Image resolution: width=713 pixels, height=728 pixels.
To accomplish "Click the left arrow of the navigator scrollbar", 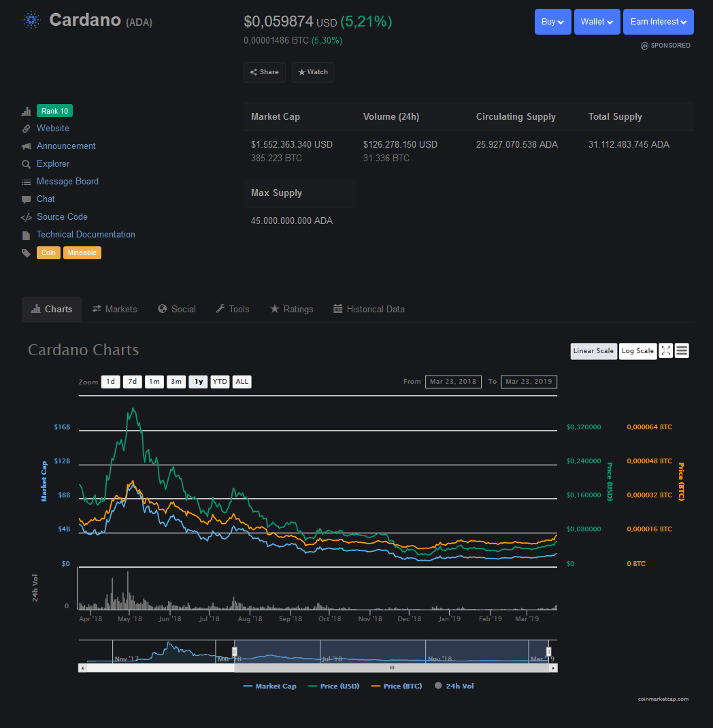I will pos(82,668).
